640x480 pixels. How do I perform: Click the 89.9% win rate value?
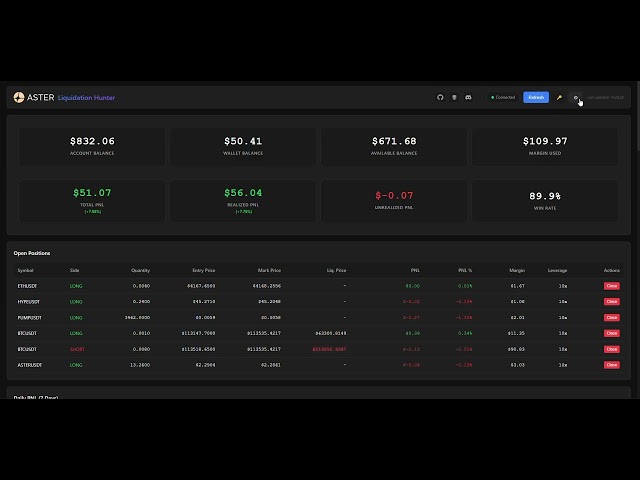(545, 196)
